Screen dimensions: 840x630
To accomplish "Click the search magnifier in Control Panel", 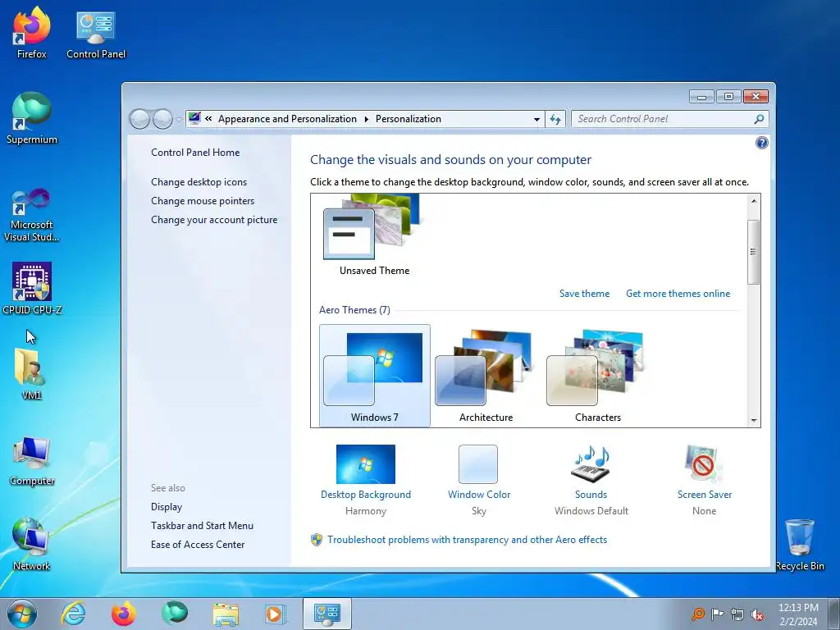I will point(759,119).
